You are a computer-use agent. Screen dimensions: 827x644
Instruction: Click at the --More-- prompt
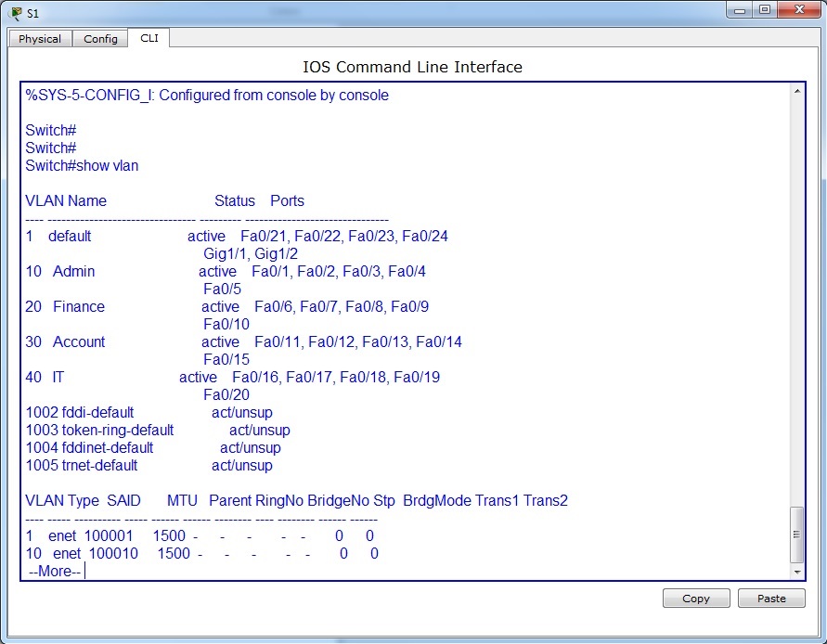point(55,572)
